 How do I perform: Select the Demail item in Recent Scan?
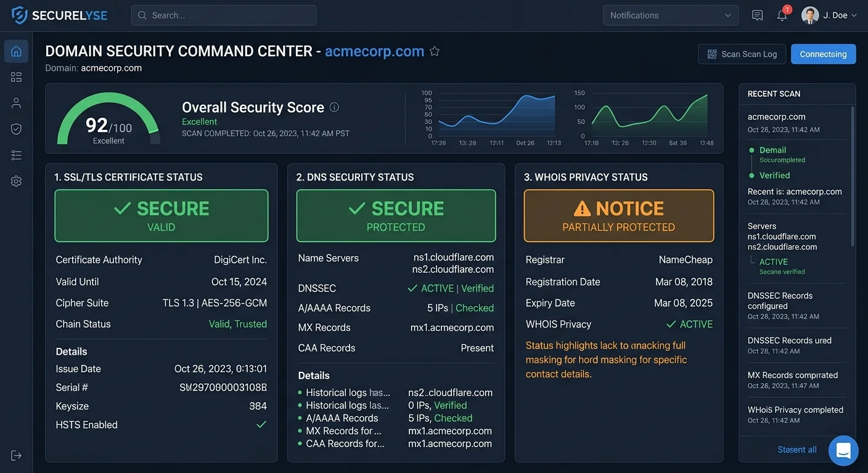772,150
